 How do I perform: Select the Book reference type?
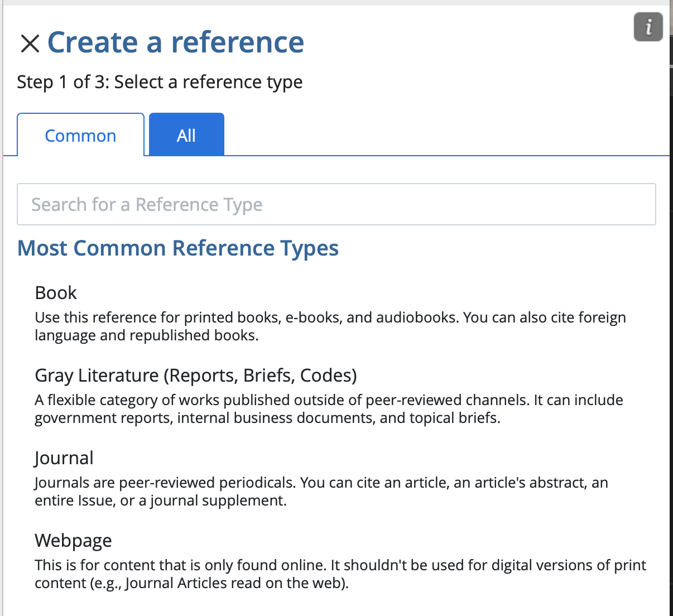[x=56, y=292]
